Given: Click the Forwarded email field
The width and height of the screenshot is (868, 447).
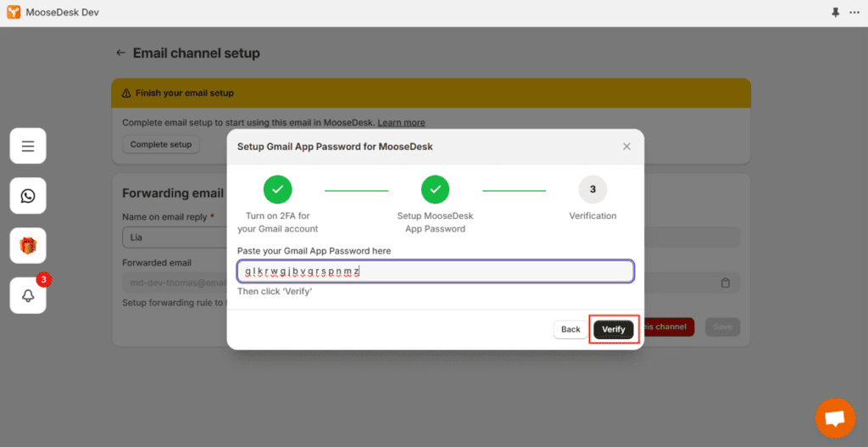Looking at the screenshot, I should pyautogui.click(x=175, y=282).
